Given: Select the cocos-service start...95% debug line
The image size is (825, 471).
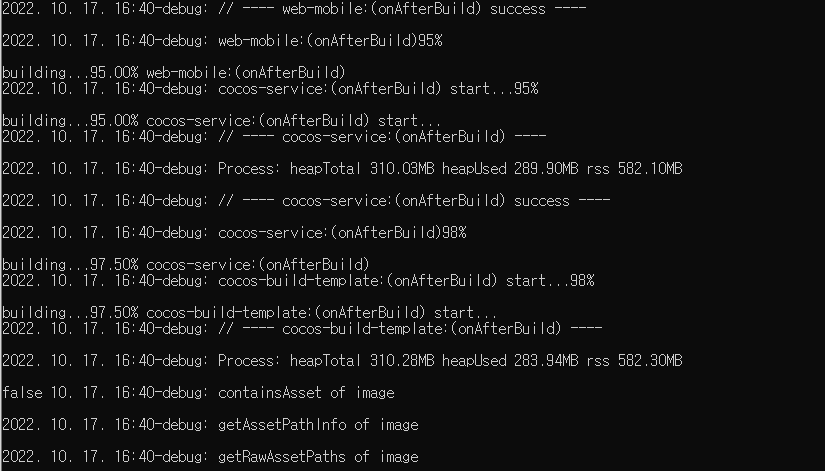Looking at the screenshot, I should [x=270, y=88].
